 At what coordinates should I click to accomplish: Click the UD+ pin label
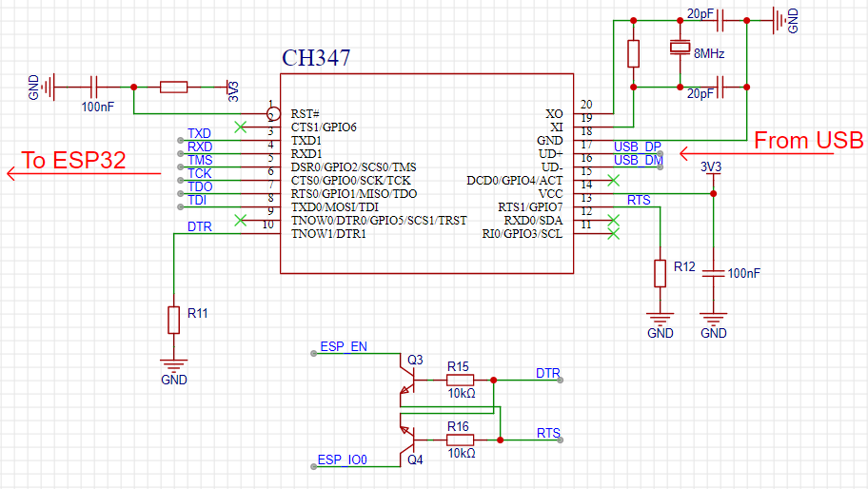(x=551, y=154)
